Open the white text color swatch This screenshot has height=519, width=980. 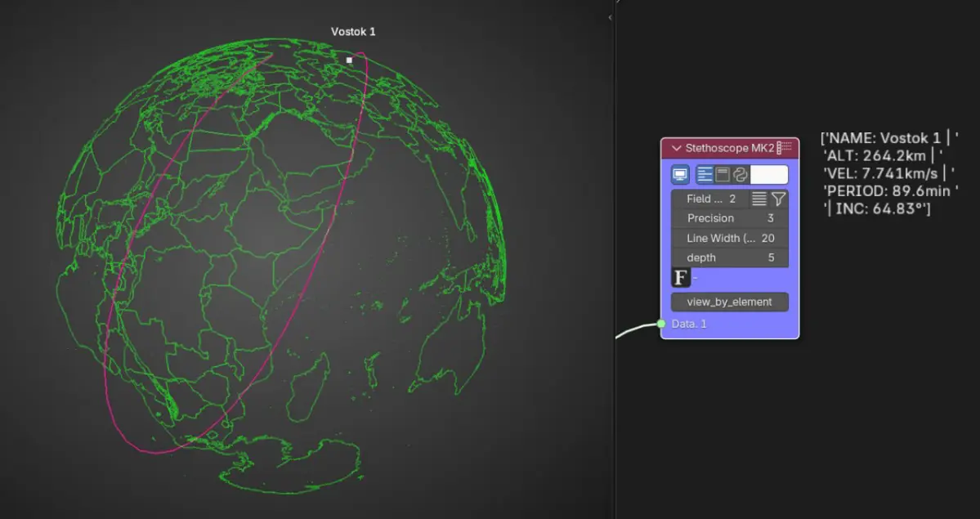(x=769, y=174)
